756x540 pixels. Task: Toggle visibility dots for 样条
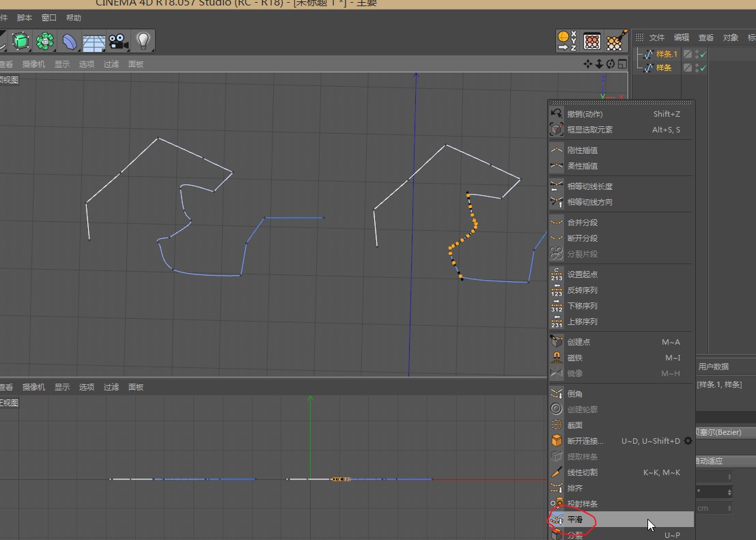tap(697, 68)
